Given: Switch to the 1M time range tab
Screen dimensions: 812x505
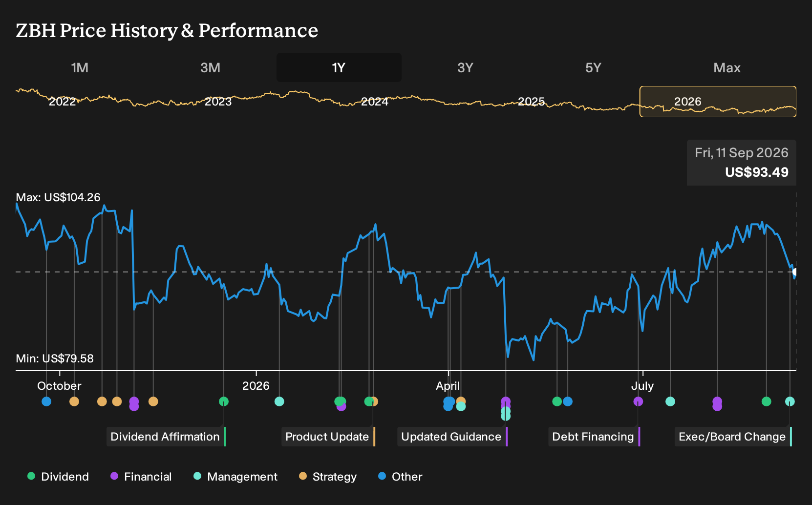Looking at the screenshot, I should point(80,68).
